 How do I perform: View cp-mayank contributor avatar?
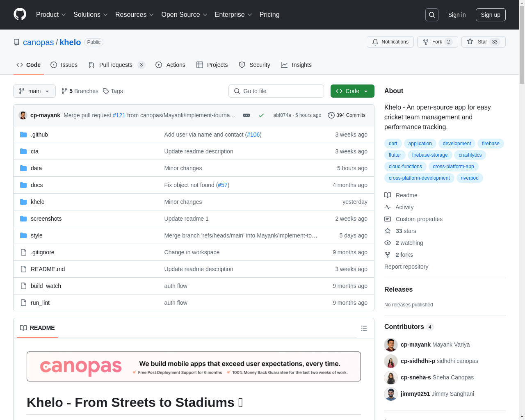[391, 345]
